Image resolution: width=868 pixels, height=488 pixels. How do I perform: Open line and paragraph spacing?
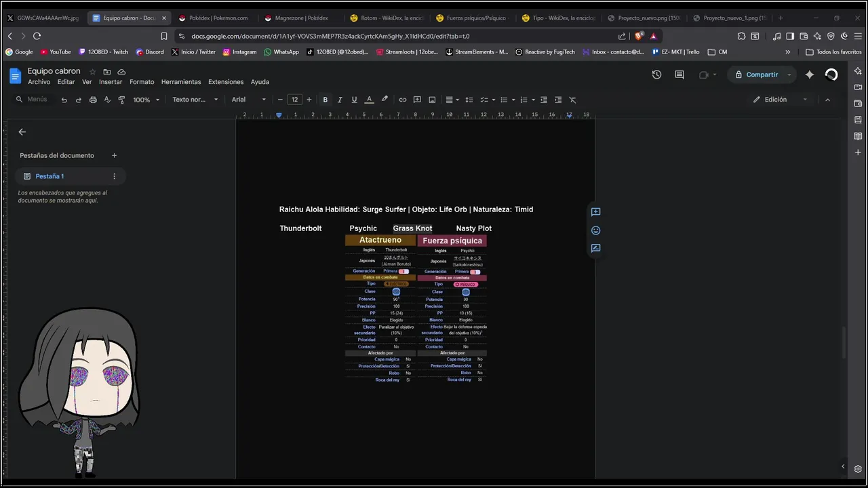pos(469,100)
